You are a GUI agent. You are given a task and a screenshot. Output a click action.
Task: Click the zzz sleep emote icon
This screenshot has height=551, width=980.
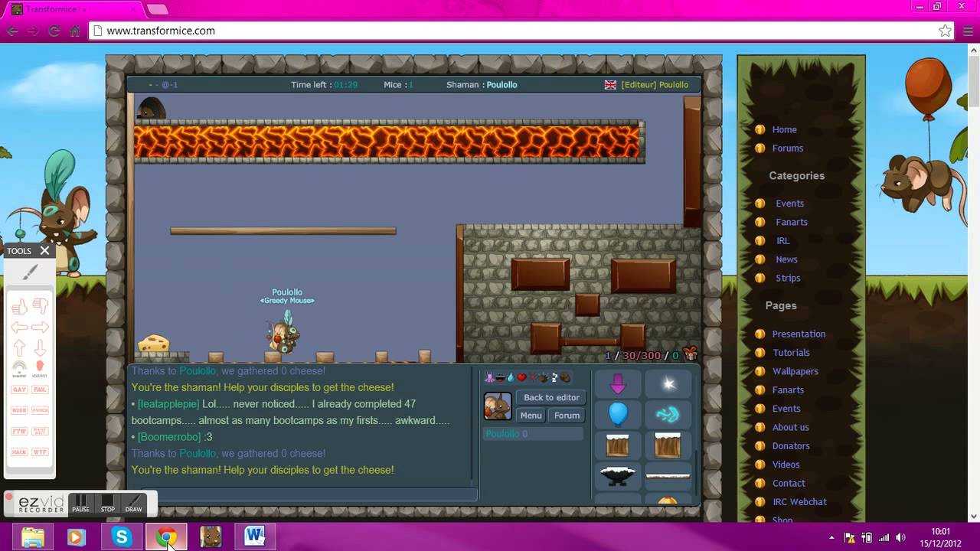[x=554, y=377]
